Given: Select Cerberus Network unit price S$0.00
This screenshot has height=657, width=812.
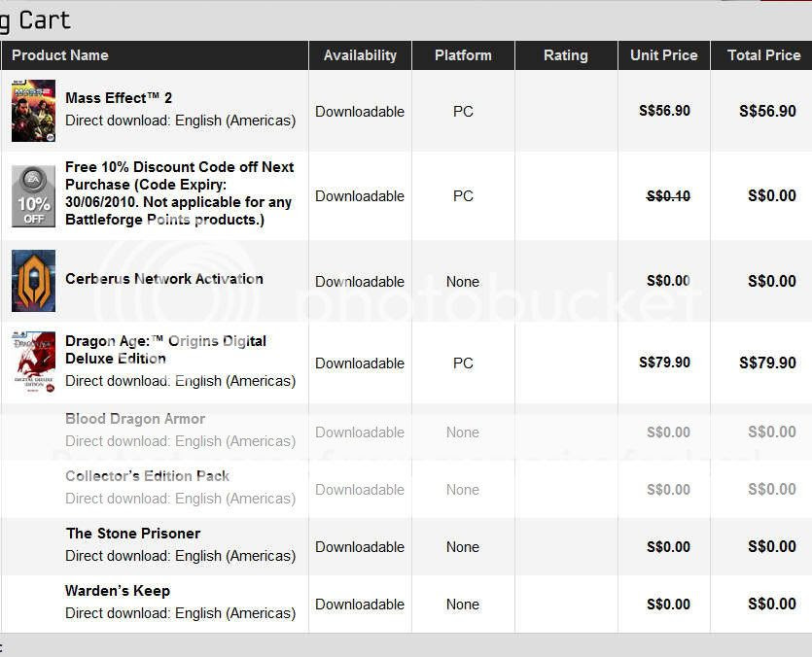Looking at the screenshot, I should pyautogui.click(x=668, y=281).
